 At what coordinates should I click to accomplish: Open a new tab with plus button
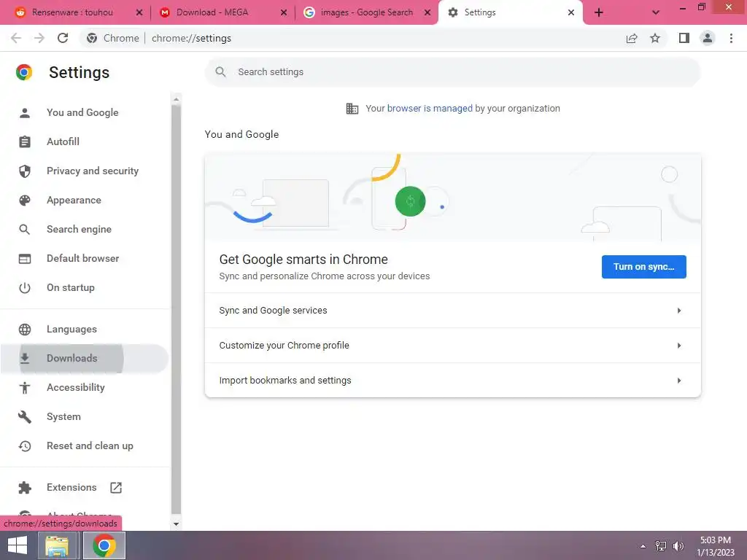pyautogui.click(x=599, y=12)
